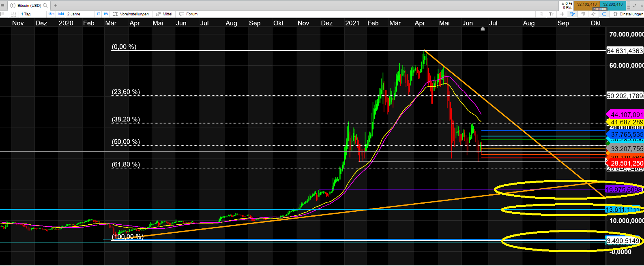Select the Bitcoin (USD) tab
644x266 pixels.
tap(28, 6)
